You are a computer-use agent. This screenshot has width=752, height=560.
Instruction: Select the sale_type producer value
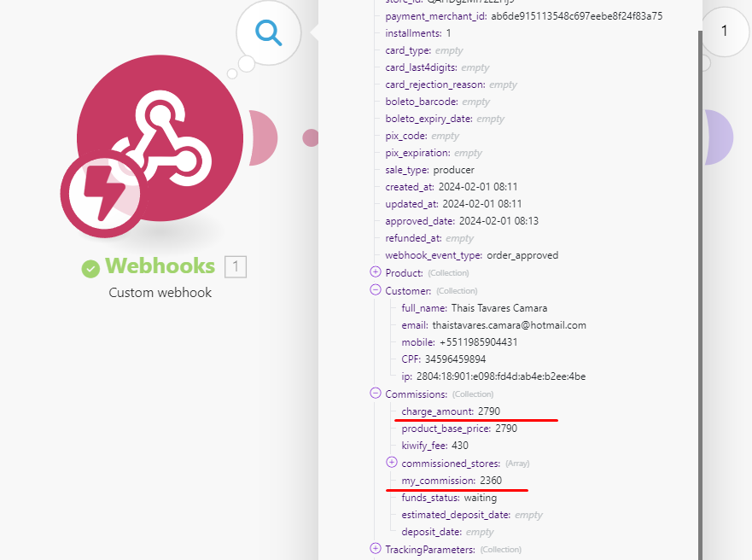click(x=454, y=170)
